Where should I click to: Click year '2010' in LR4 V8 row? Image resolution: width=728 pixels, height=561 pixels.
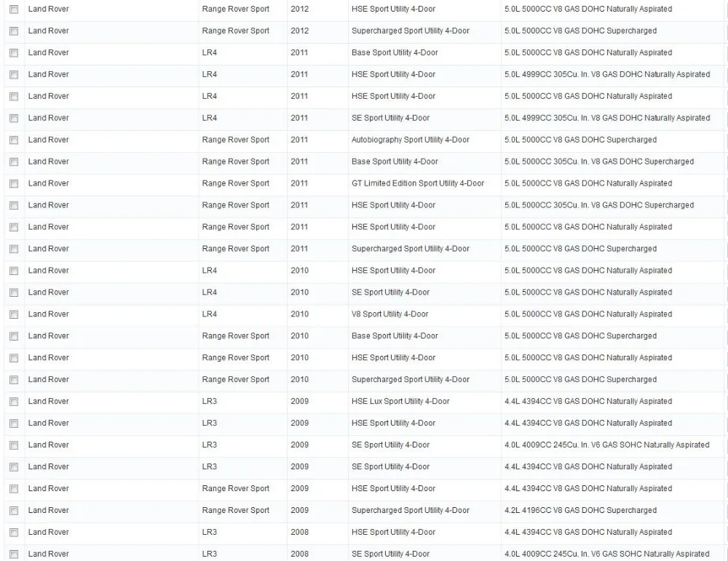pos(299,314)
